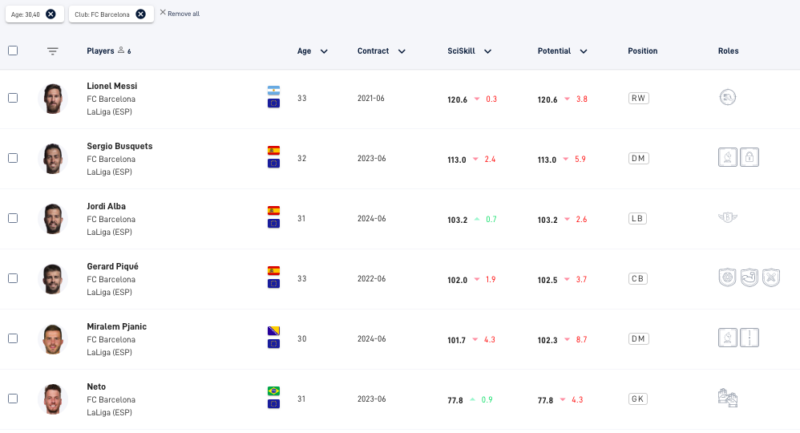Open the Contract column sort dropdown
Viewport: 800px width, 433px height.
point(402,51)
